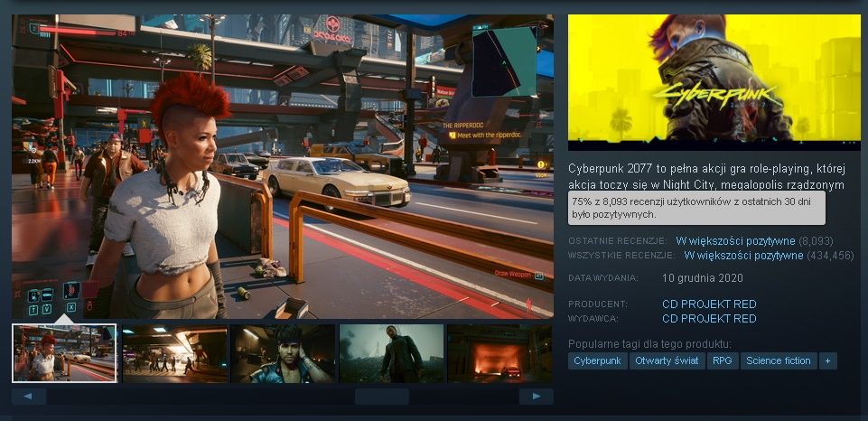Screen dimensions: 868x421
Task: Click the RPG tag
Action: tap(723, 361)
